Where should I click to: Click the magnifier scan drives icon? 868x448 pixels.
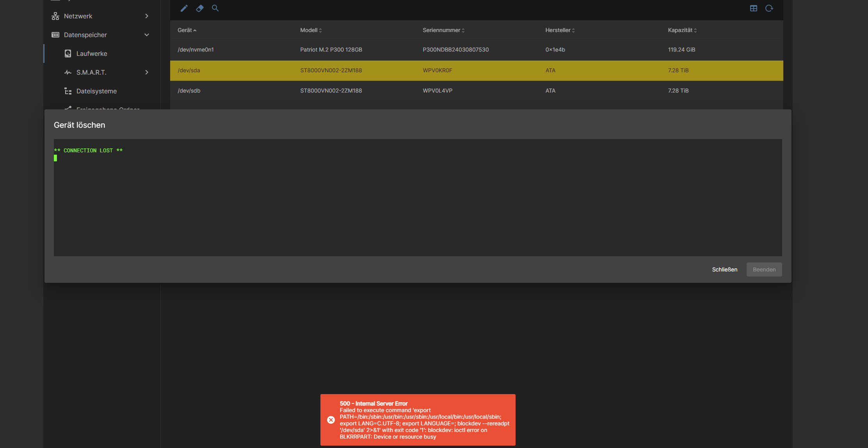[215, 8]
